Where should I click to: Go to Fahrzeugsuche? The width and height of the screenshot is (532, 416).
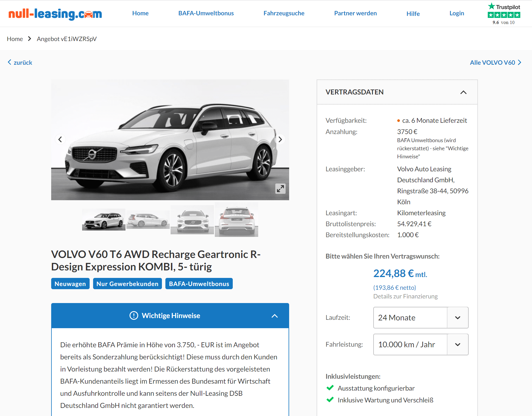click(x=284, y=13)
